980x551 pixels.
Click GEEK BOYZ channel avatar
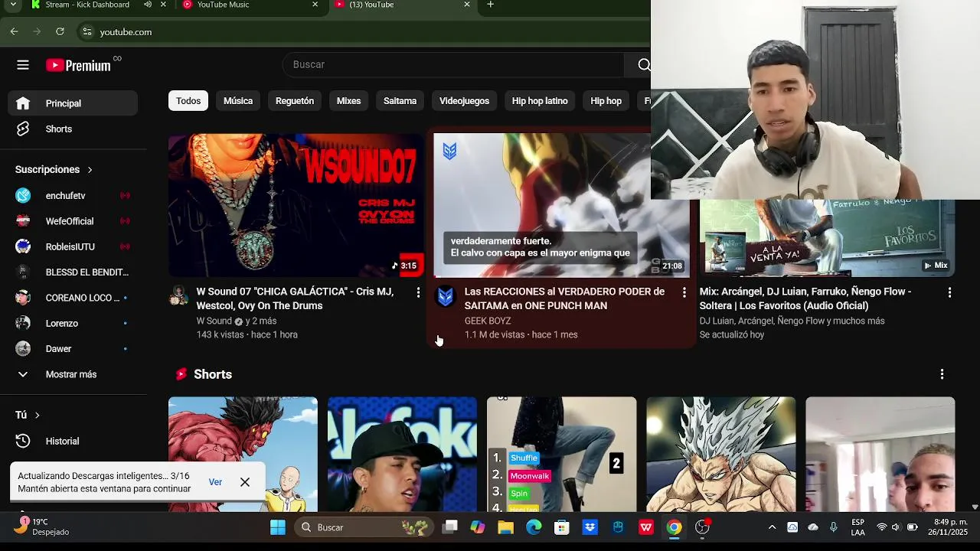click(445, 296)
